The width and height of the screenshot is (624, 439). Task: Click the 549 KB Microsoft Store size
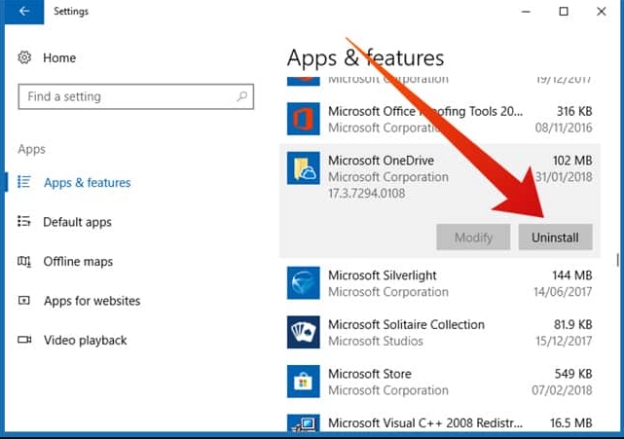click(573, 374)
